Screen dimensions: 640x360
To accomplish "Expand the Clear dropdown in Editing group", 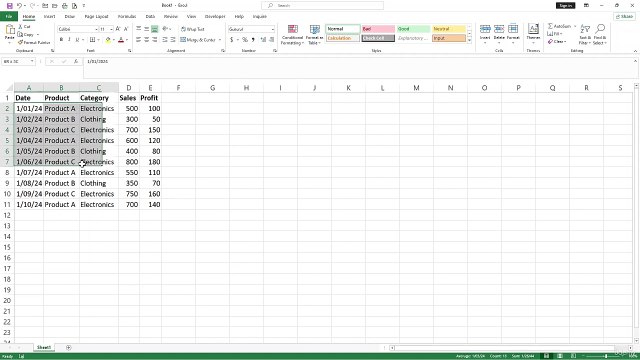I will 565,42.
